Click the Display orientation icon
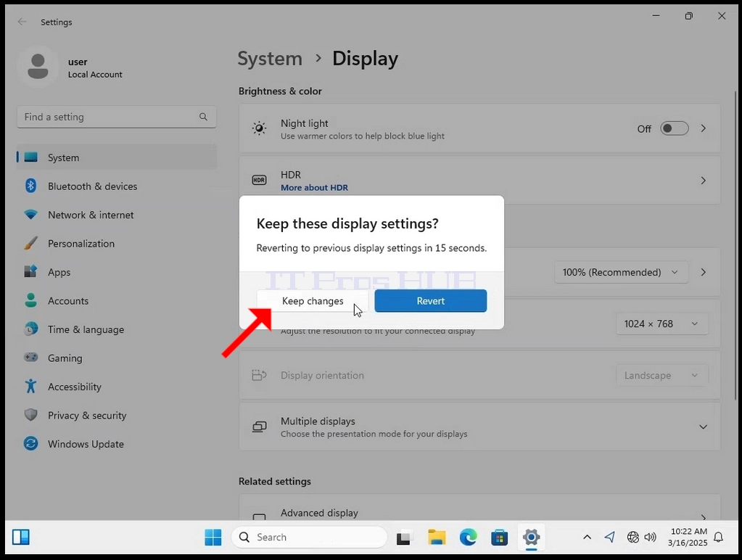The height and width of the screenshot is (560, 742). [259, 375]
